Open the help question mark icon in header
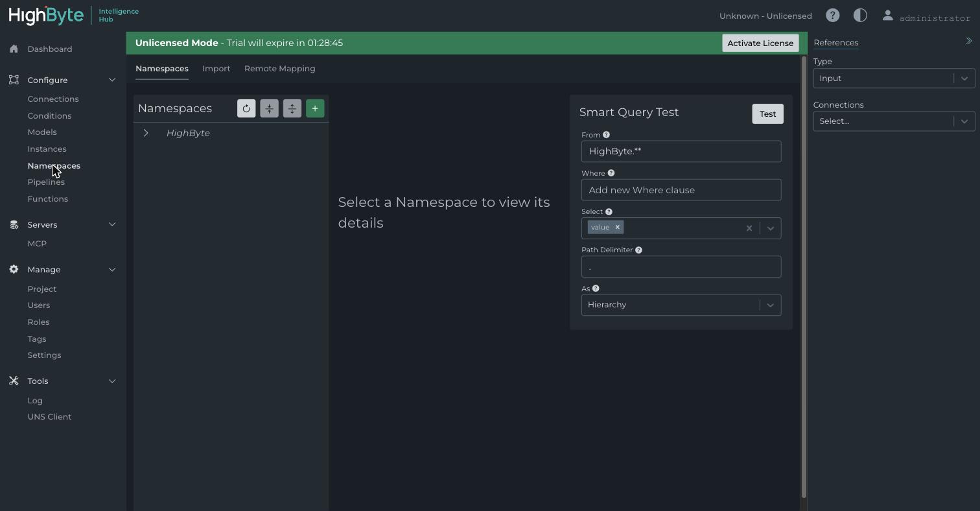 pyautogui.click(x=833, y=16)
